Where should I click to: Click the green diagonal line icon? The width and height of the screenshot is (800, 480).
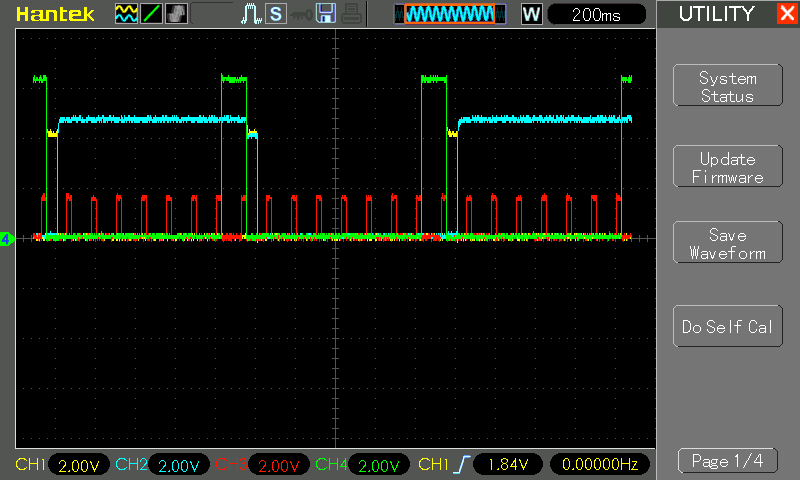[x=150, y=14]
